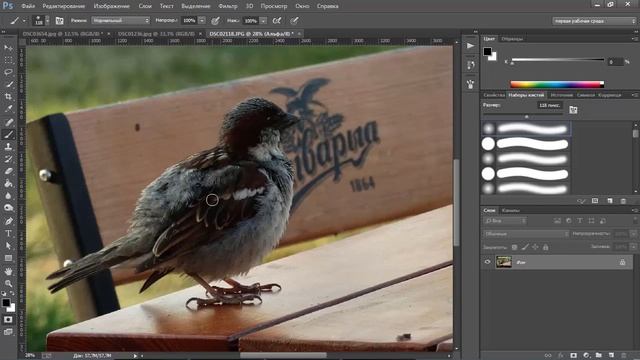Select the Spot Healing Brush tool
The image size is (640, 360).
(x=8, y=122)
